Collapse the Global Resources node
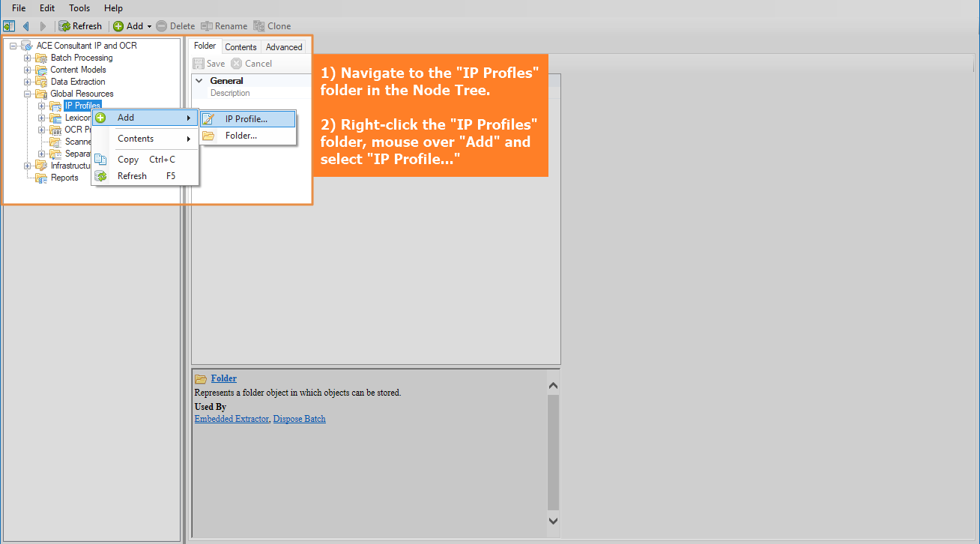 pyautogui.click(x=28, y=94)
